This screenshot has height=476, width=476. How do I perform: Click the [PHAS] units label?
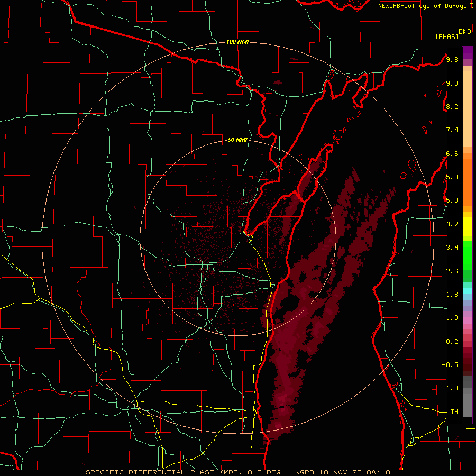[x=447, y=36]
